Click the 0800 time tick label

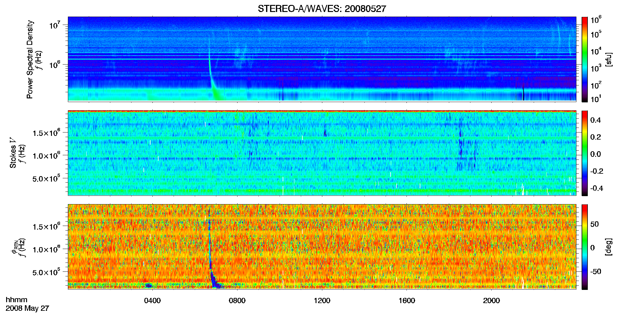(237, 301)
